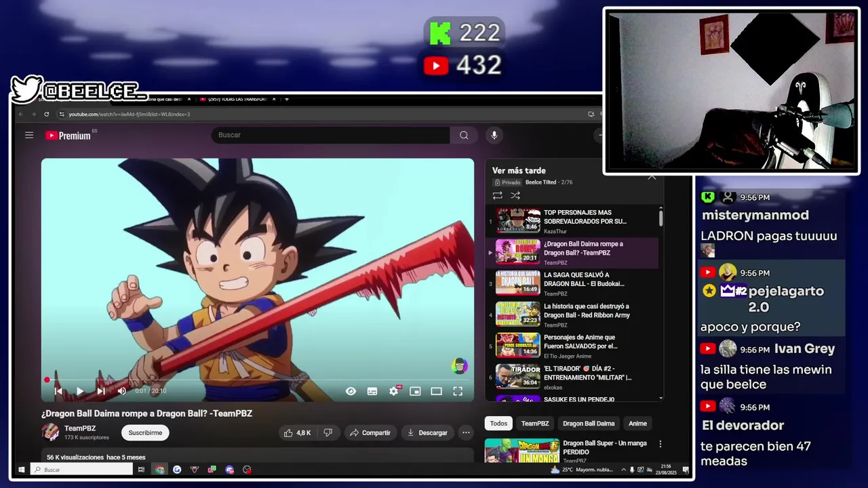Subscribe with the Suscribirme button
Screen dimensions: 868x488
click(x=145, y=432)
